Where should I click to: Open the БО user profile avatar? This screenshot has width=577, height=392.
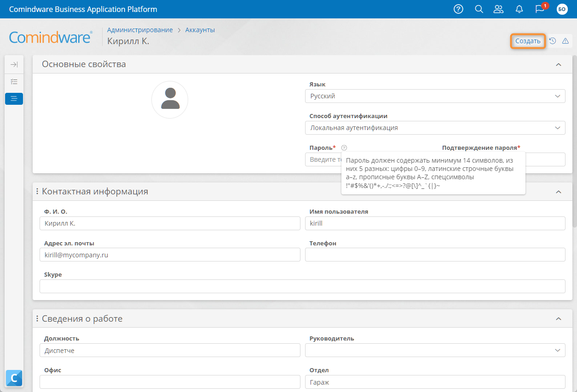coord(562,9)
